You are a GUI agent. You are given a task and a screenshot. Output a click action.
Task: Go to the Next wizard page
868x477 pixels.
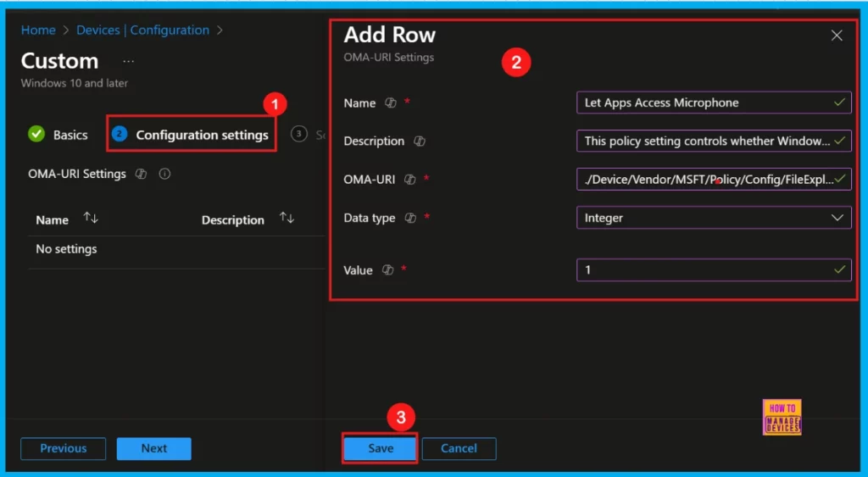154,448
